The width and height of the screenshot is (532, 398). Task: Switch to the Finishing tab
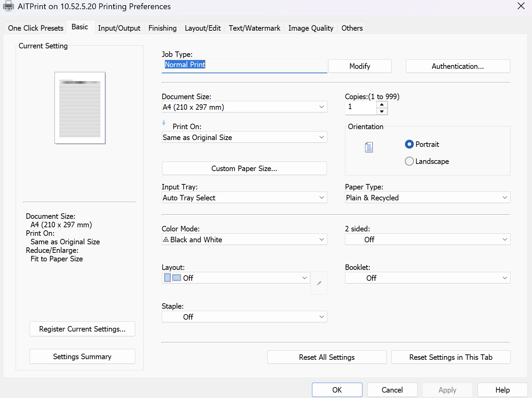[x=162, y=28]
